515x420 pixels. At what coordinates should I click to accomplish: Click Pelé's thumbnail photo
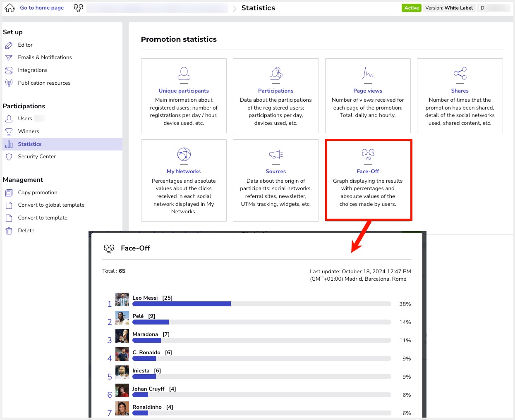[122, 318]
